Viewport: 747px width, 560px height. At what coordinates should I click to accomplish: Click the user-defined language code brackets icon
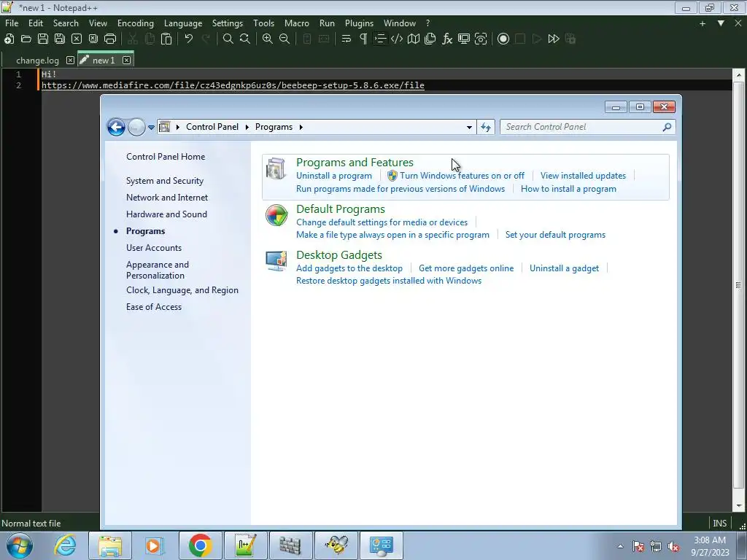point(397,39)
